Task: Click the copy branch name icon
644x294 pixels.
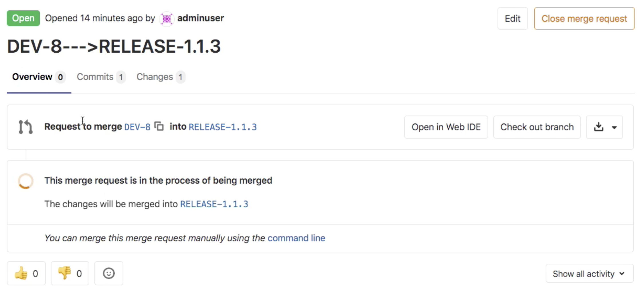Action: coord(159,126)
